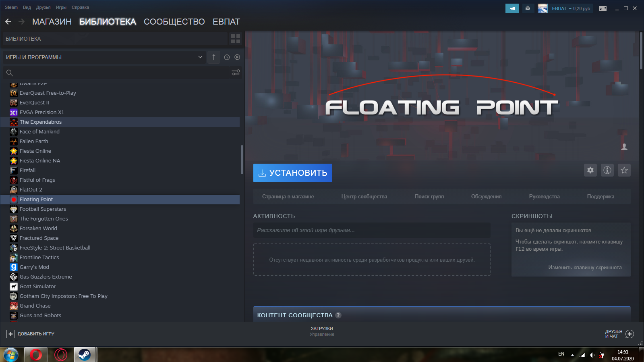Screen dimensions: 644x362
Task: Open the Игры menu
Action: (x=61, y=7)
